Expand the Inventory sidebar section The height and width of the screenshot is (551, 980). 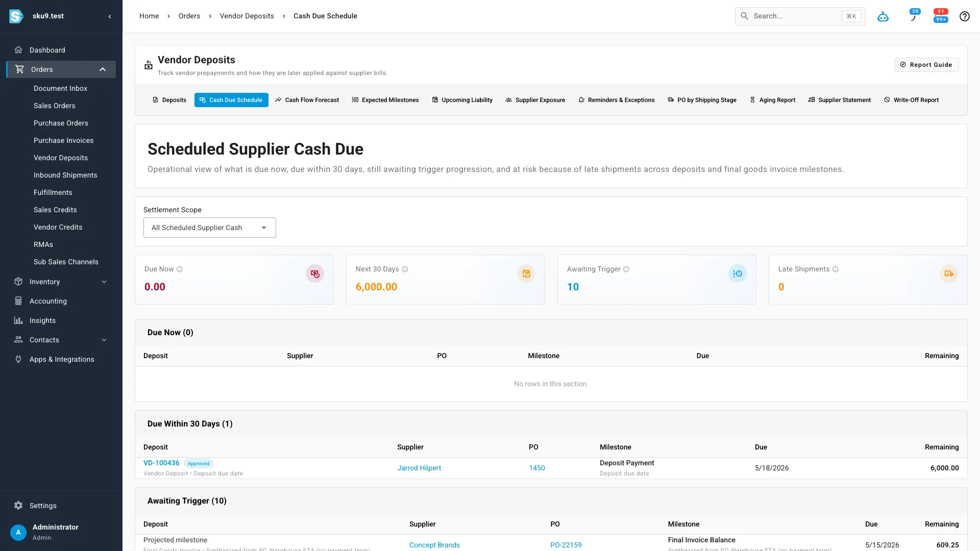61,282
